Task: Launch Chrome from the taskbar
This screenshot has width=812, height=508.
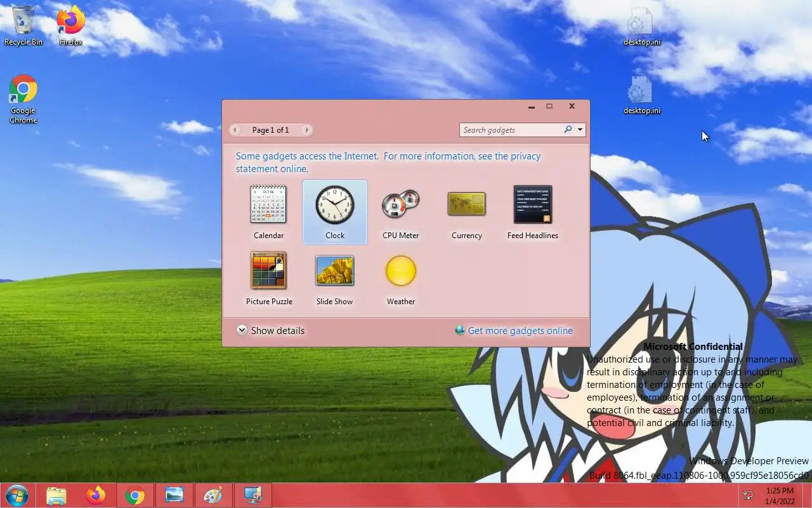Action: tap(134, 495)
